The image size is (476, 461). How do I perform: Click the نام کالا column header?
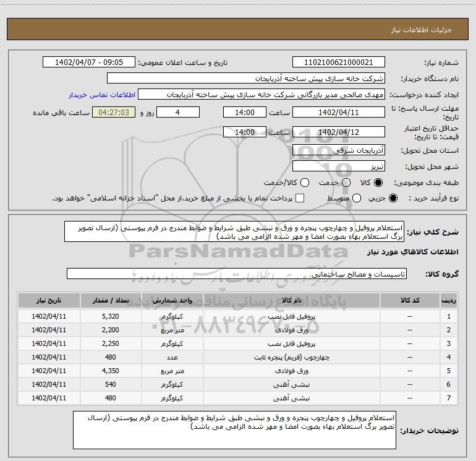291,301
